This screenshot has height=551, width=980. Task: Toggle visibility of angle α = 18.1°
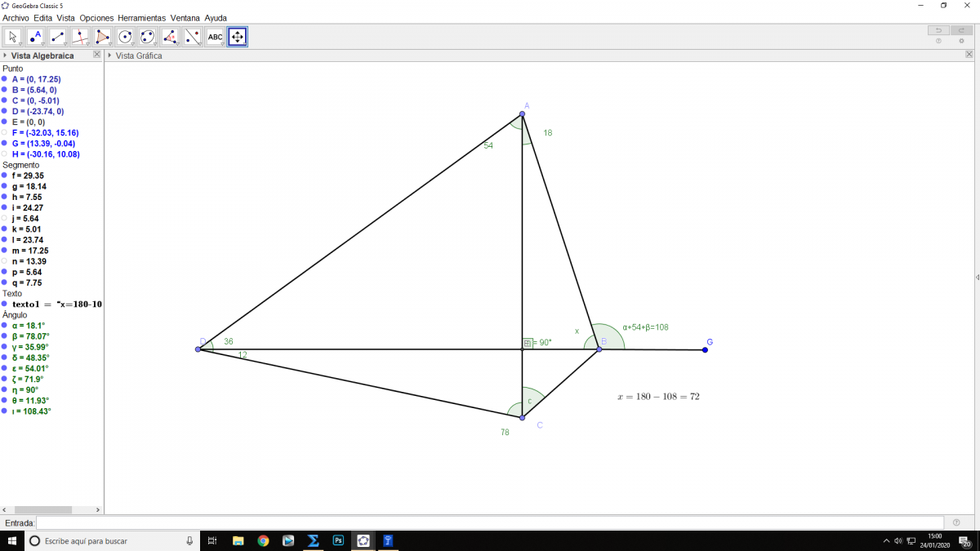[4, 325]
